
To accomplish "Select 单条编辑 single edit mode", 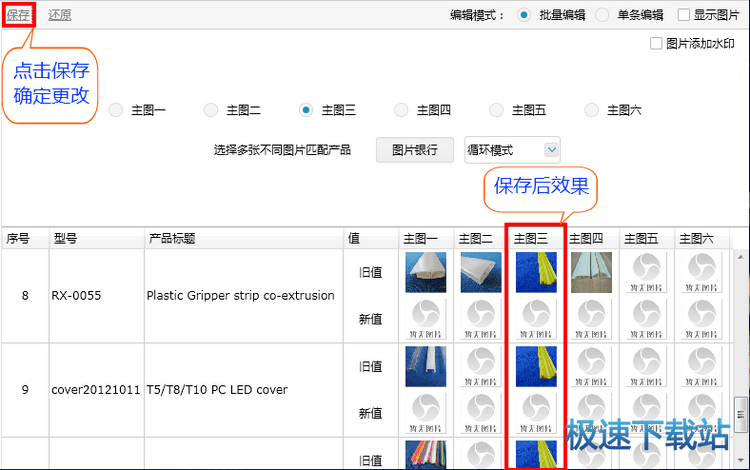I will [x=602, y=15].
